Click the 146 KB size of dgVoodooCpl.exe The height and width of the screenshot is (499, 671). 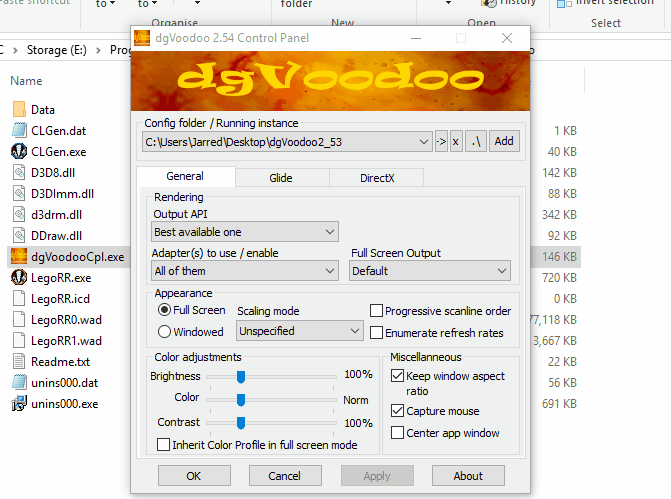559,257
